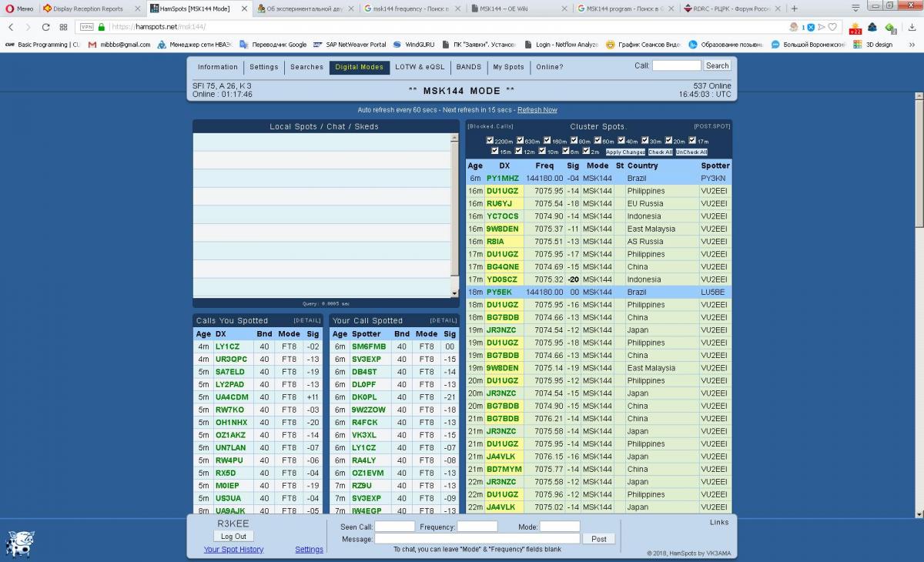Click the Refresh Now link

[x=537, y=110]
